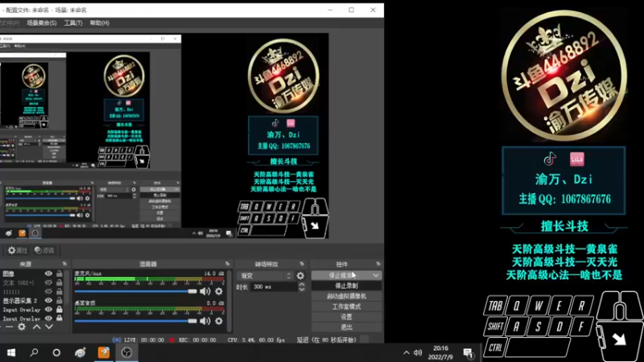The width and height of the screenshot is (644, 362).
Task: Open the system volume tray icon
Action: click(x=418, y=352)
